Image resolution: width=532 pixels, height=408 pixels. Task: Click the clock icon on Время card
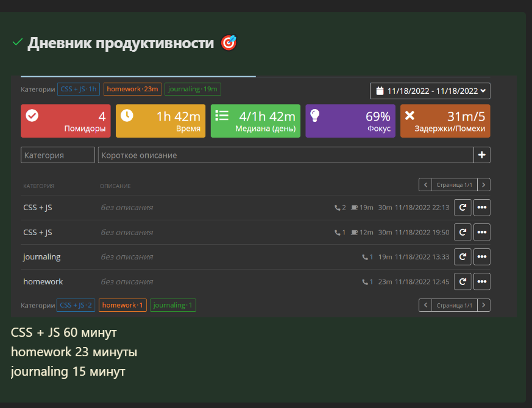click(x=127, y=116)
